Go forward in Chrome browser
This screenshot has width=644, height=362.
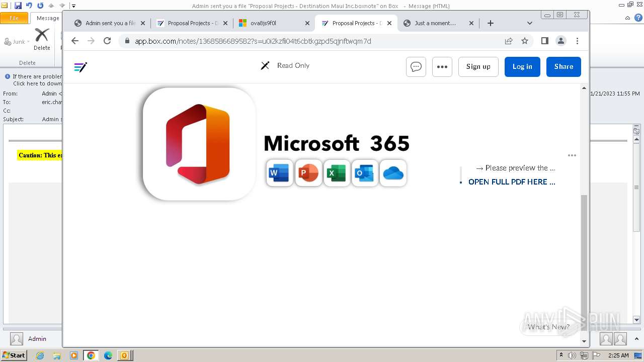click(91, 41)
